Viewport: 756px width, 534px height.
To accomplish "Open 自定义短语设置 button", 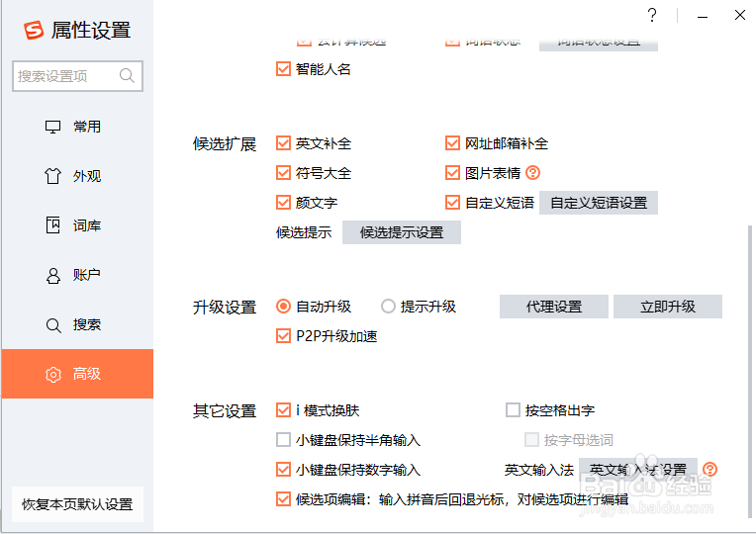I will coord(599,203).
